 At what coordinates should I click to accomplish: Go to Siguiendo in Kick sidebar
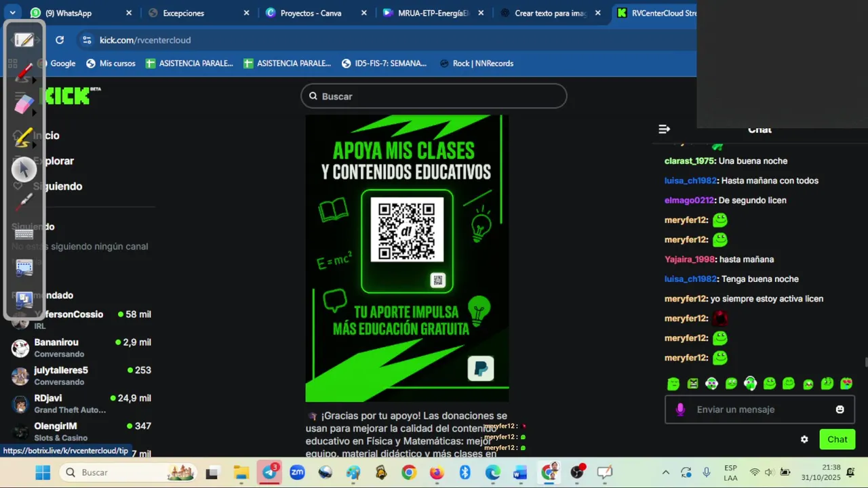point(49,186)
